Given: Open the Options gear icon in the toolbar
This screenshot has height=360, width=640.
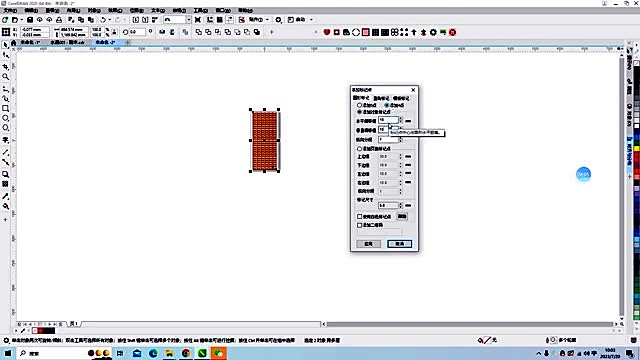Looking at the screenshot, I should 278,20.
